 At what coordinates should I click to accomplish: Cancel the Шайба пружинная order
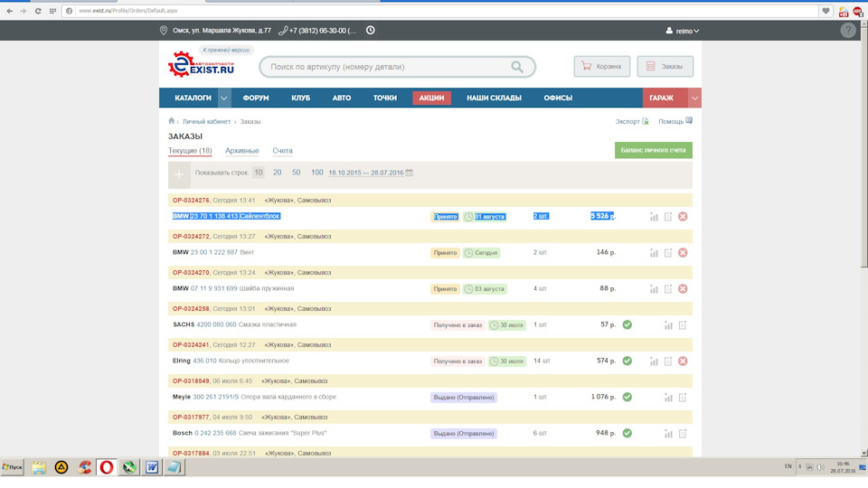[683, 289]
